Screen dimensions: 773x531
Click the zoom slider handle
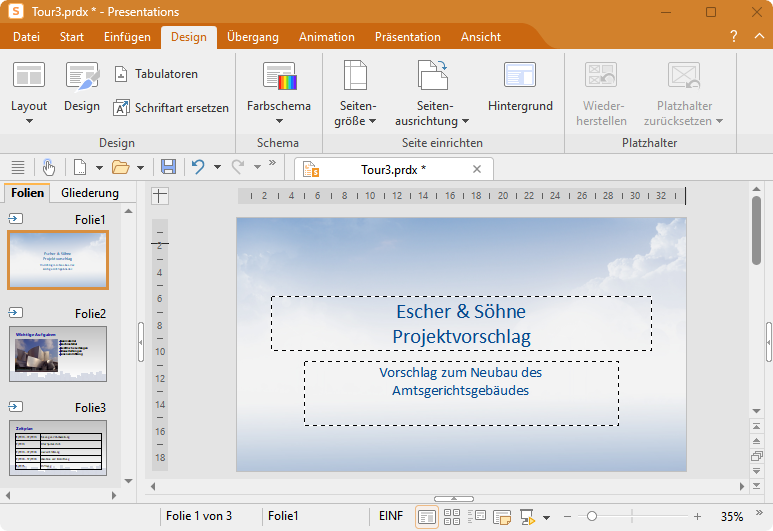click(592, 516)
